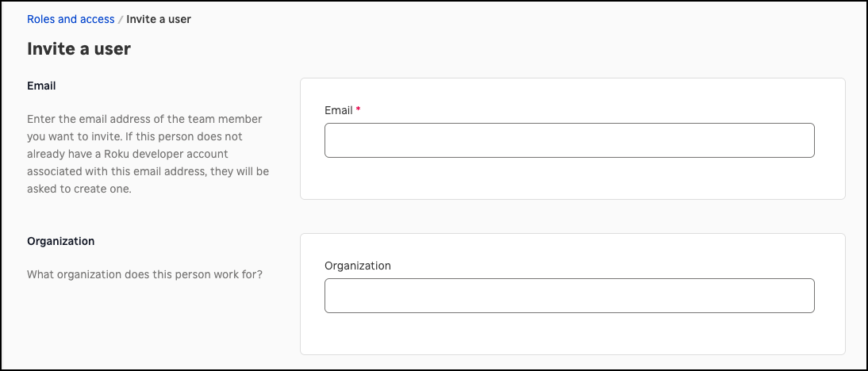Click blank area below the Email input
The height and width of the screenshot is (371, 868).
coord(569,179)
